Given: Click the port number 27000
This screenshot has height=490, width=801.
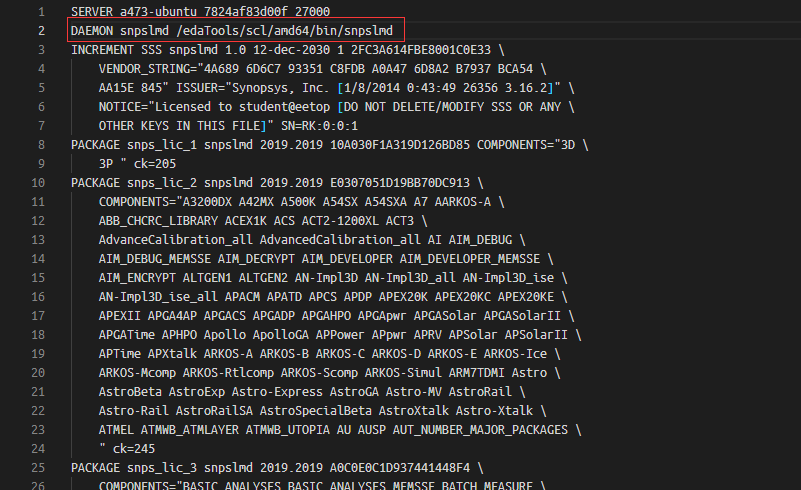Looking at the screenshot, I should click(313, 11).
